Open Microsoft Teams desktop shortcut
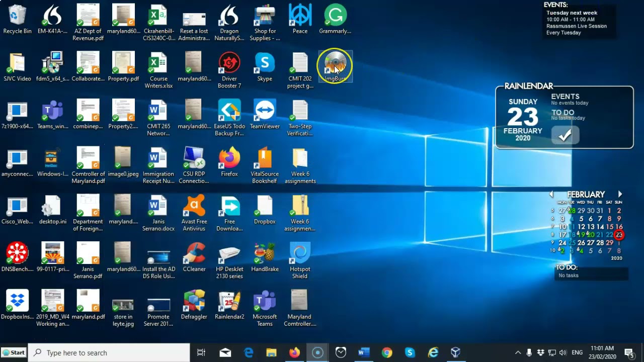644x362 pixels. click(x=265, y=308)
